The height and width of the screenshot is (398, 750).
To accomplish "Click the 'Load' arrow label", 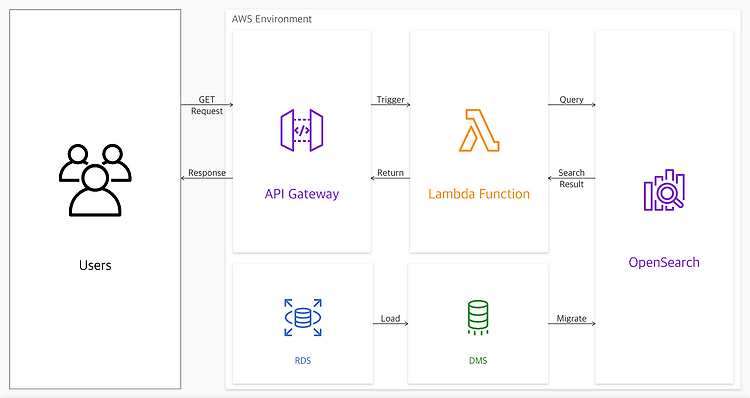I will point(390,319).
